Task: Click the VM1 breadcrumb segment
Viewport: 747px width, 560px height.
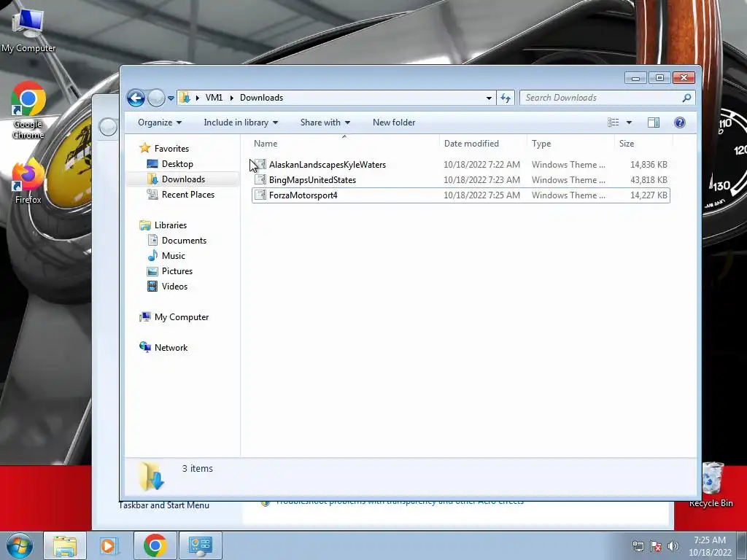Action: [x=214, y=98]
